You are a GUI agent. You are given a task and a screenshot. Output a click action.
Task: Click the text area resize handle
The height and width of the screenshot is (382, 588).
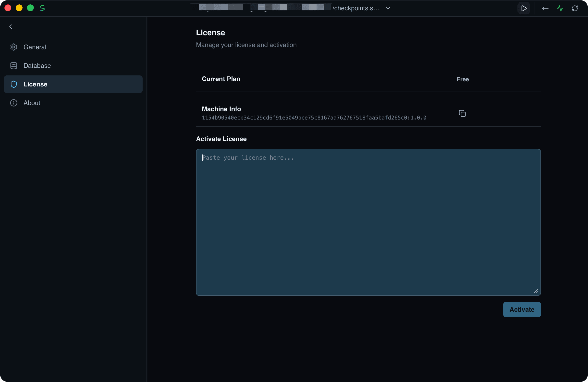coord(536,291)
